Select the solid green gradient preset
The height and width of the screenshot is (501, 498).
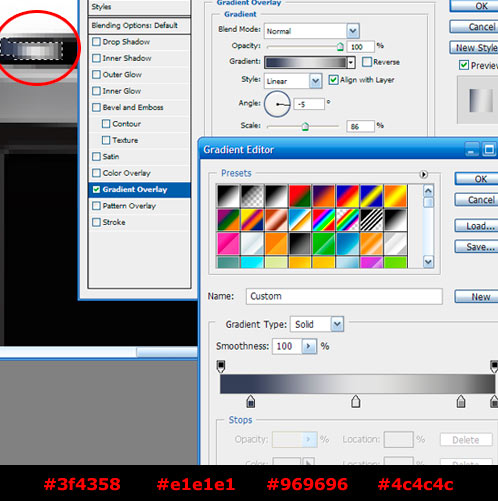coord(324,243)
